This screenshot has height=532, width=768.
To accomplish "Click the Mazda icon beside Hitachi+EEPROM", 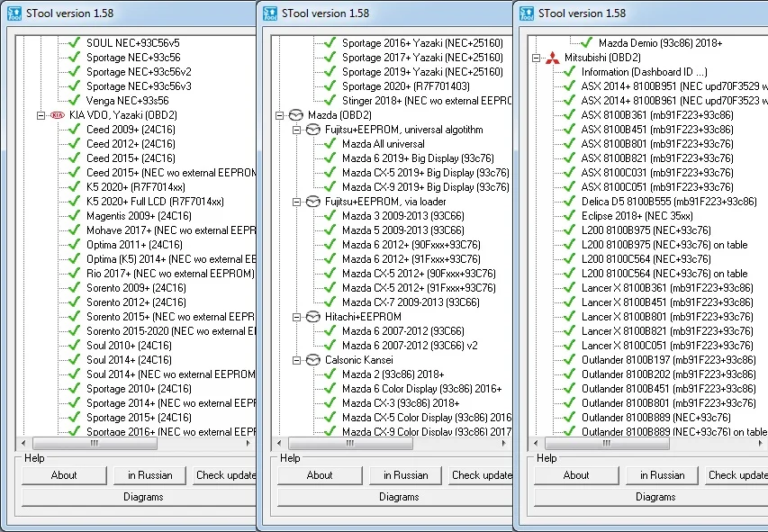I will click(x=313, y=317).
